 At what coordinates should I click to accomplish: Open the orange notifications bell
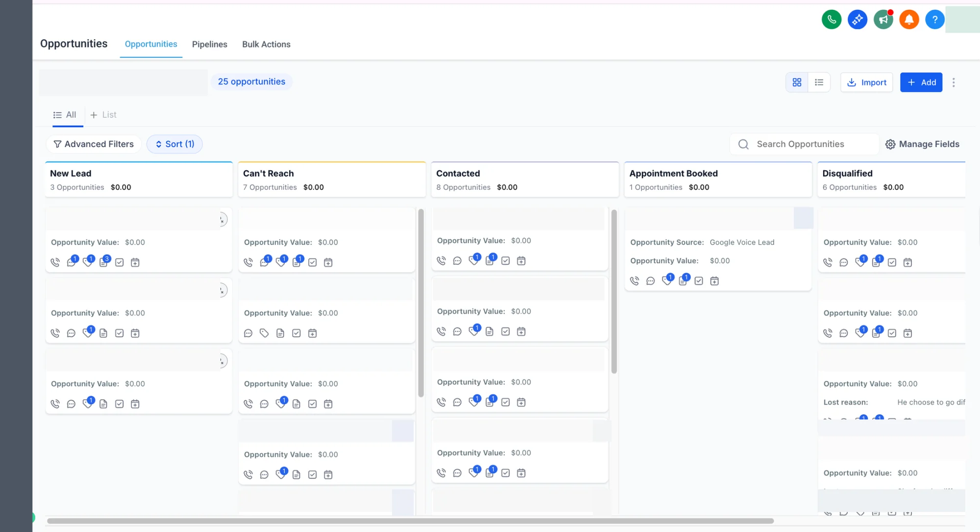909,20
